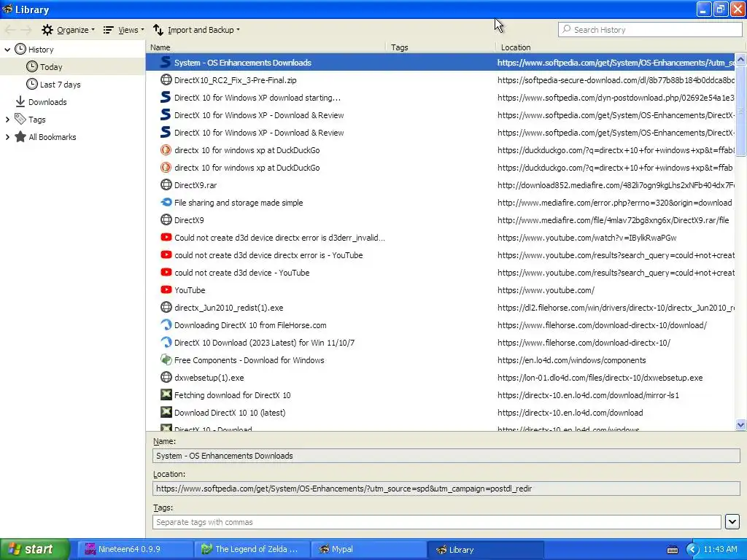
Task: Select second 'directx 10 for windows xp at DuckDuckGo'
Action: (x=247, y=168)
